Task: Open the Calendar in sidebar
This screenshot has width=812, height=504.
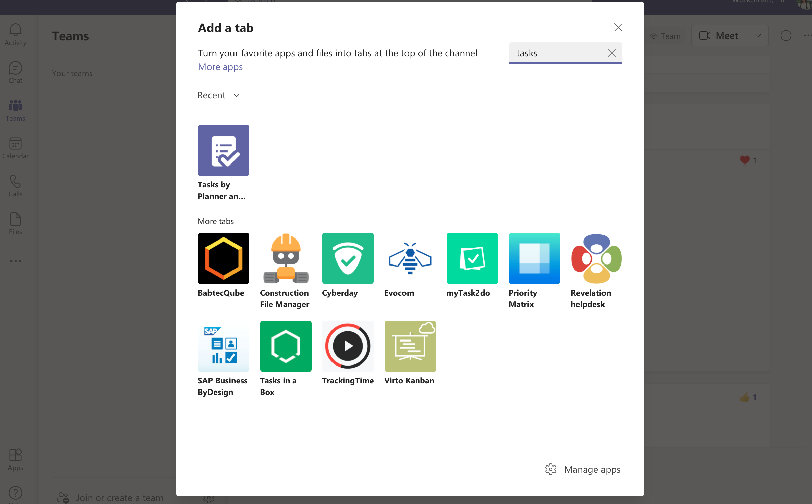Action: [16, 148]
